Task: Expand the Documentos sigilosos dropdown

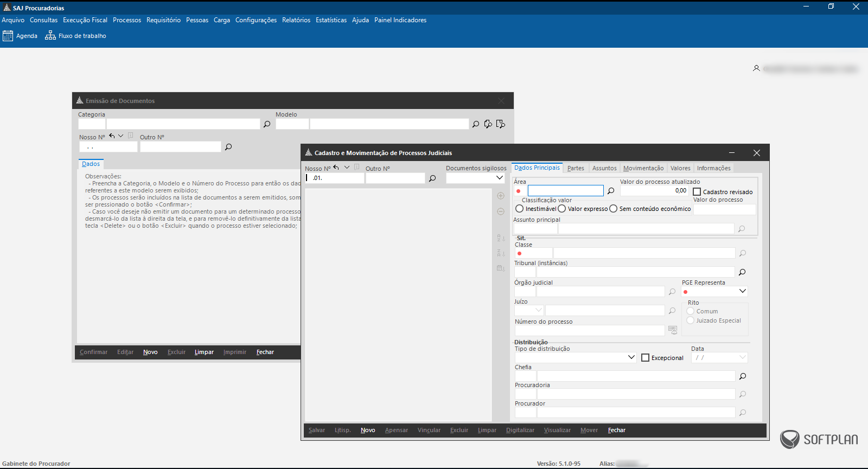Action: (500, 178)
